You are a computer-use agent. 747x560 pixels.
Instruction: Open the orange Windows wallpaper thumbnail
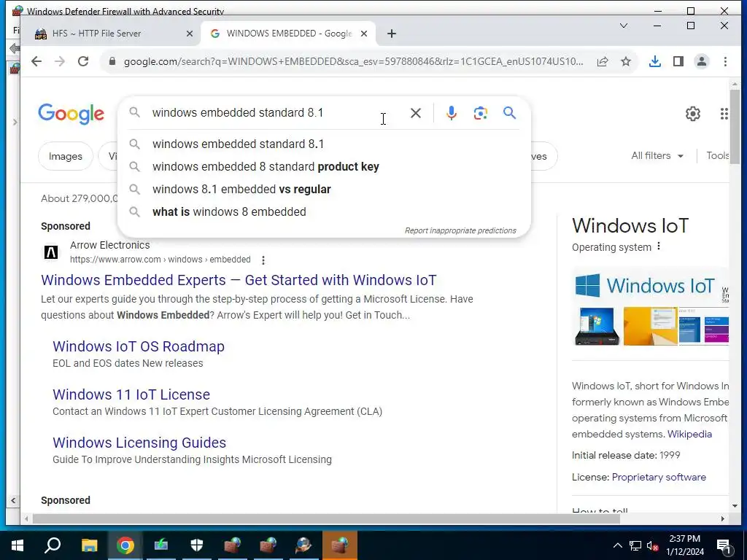pos(650,326)
